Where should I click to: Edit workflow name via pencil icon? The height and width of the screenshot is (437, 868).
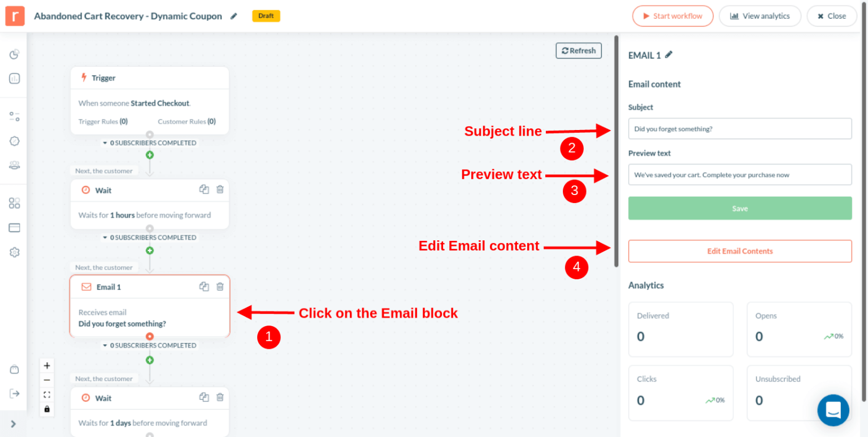tap(233, 16)
